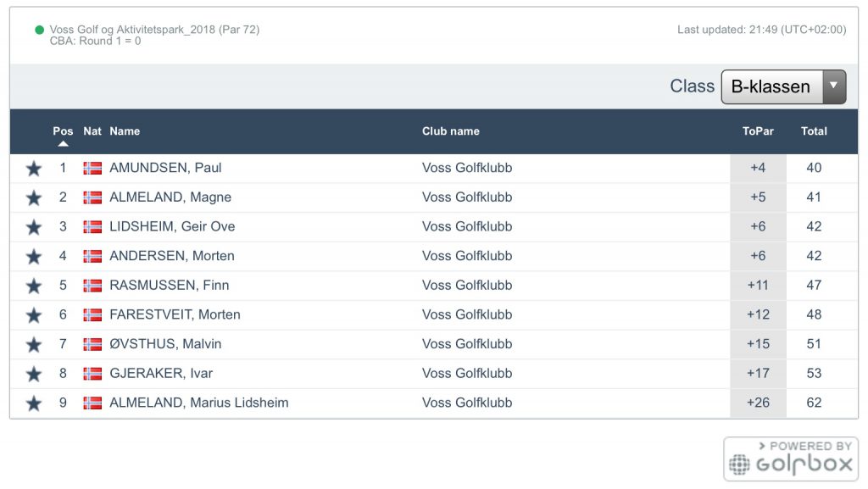
Task: Mark ANDERSEN, Morten as favorite
Action: (x=34, y=257)
